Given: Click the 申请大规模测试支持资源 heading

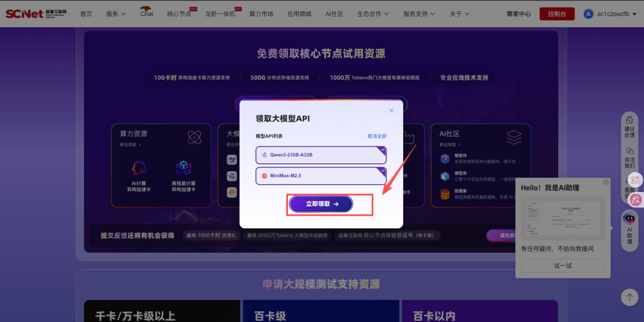Looking at the screenshot, I should point(321,284).
